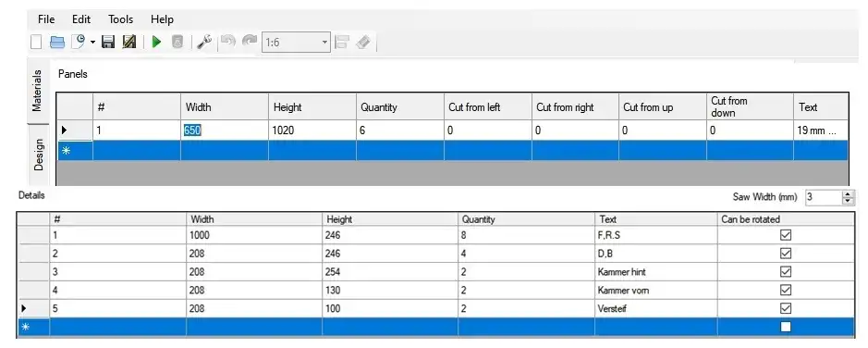Select the panel Height cell showing 1020
This screenshot has width=868, height=348.
312,130
